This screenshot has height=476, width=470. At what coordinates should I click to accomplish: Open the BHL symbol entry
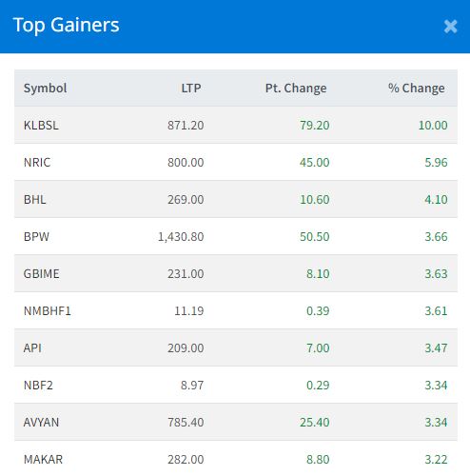35,200
